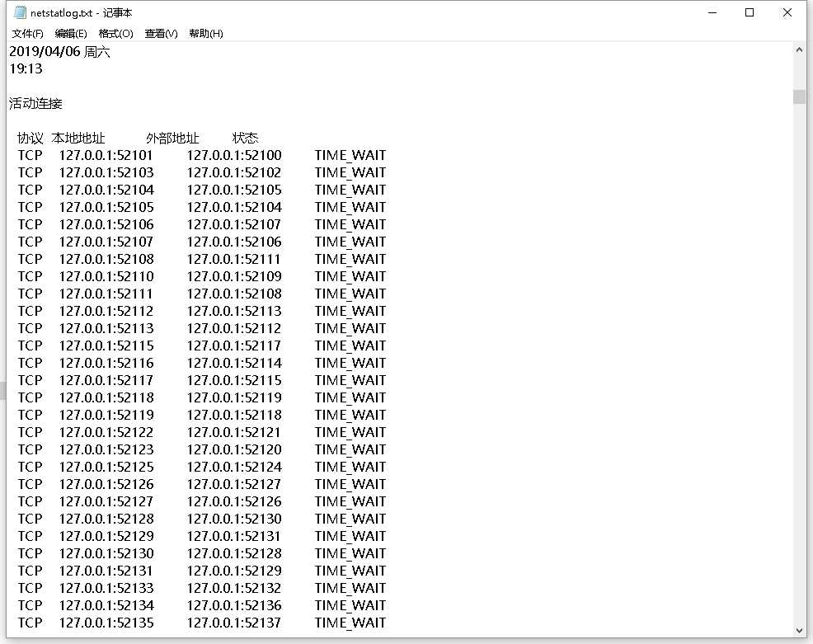813x644 pixels.
Task: Click local address 127.0.0.1:52106
Action: click(x=106, y=224)
